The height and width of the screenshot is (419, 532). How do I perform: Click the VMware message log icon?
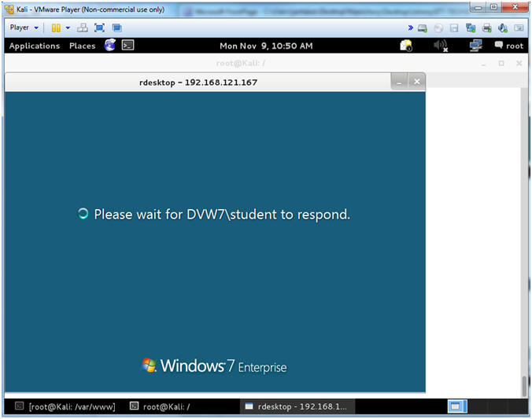click(519, 28)
